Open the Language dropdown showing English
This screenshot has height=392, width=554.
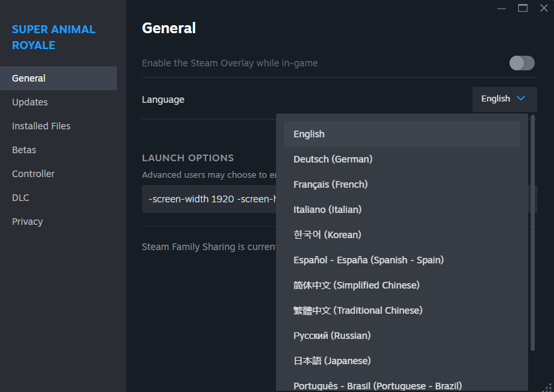coord(504,99)
